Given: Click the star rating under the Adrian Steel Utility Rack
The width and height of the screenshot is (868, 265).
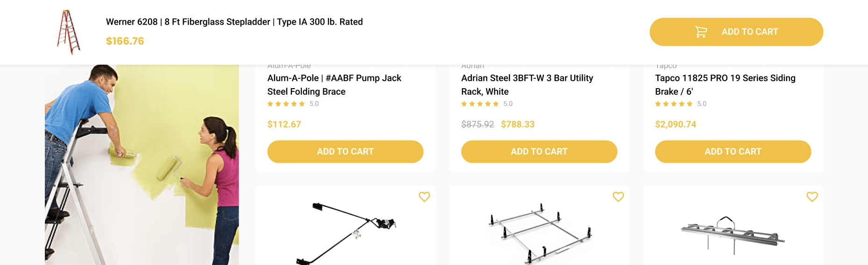Looking at the screenshot, I should click(x=480, y=104).
